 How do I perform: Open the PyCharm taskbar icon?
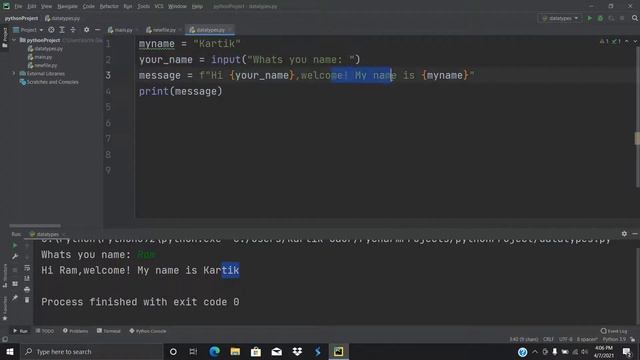338,351
